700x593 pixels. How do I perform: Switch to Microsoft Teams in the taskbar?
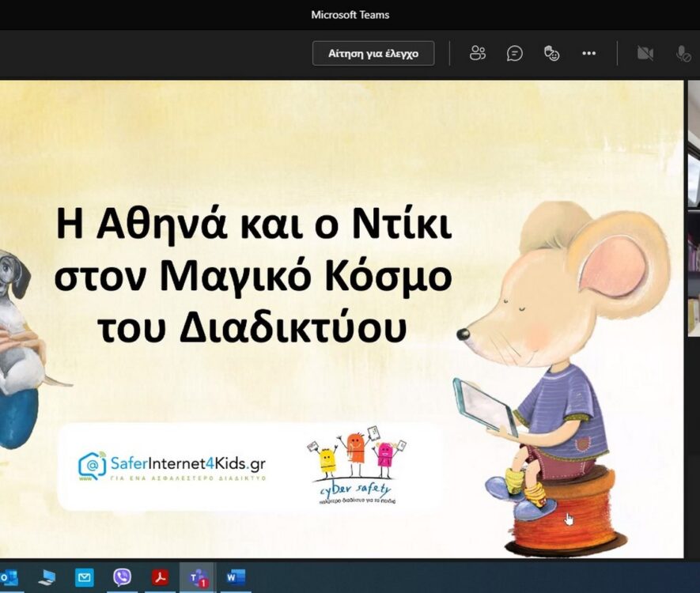point(198,578)
